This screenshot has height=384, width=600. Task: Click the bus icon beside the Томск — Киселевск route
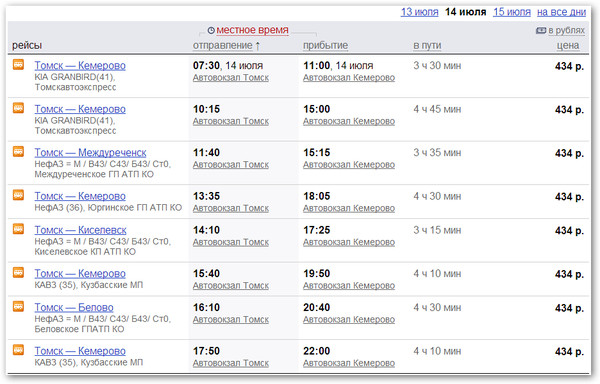point(18,229)
